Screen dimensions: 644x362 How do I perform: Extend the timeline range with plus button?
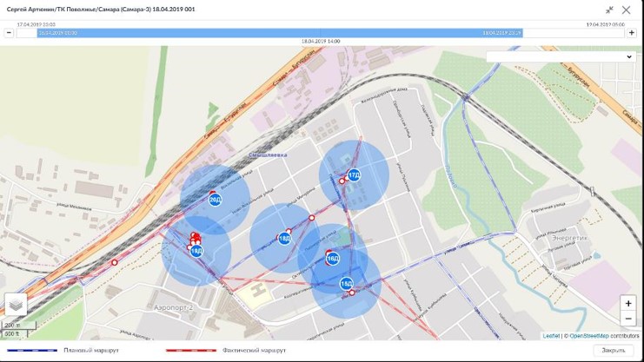coord(632,33)
